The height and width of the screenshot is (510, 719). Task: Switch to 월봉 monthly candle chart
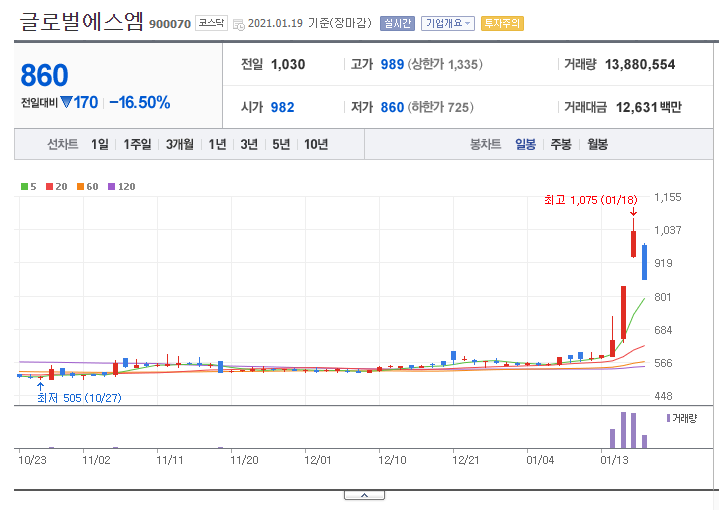pyautogui.click(x=597, y=144)
